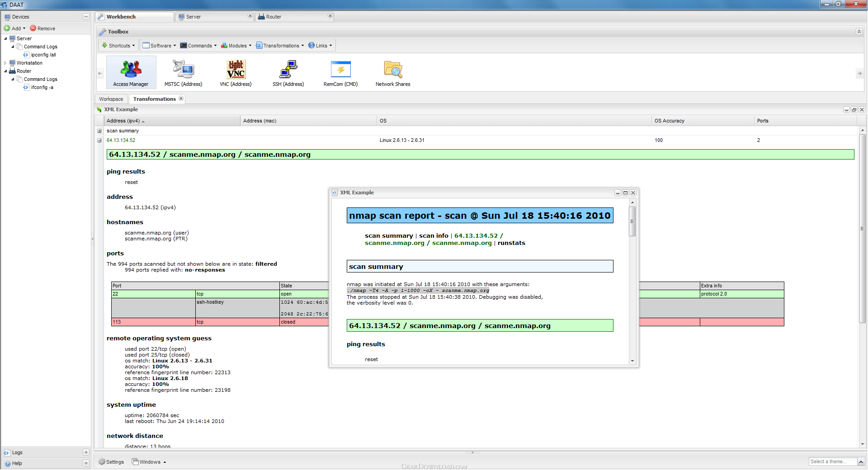The width and height of the screenshot is (868, 470).
Task: Sort by Ports column header
Action: (806, 121)
